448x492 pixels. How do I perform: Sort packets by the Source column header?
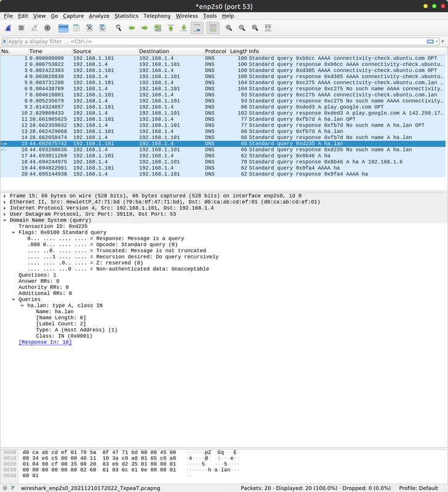[105, 51]
